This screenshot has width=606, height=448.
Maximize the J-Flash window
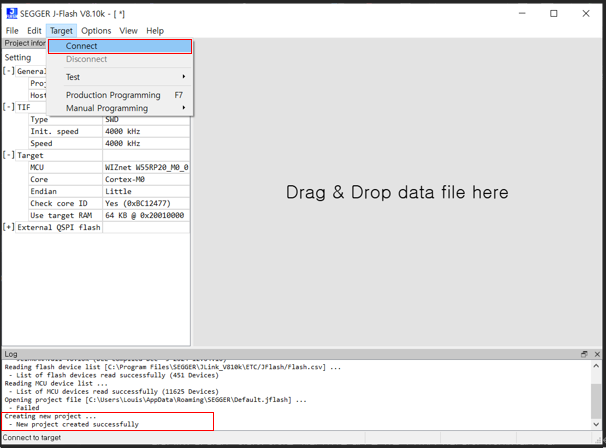point(553,14)
